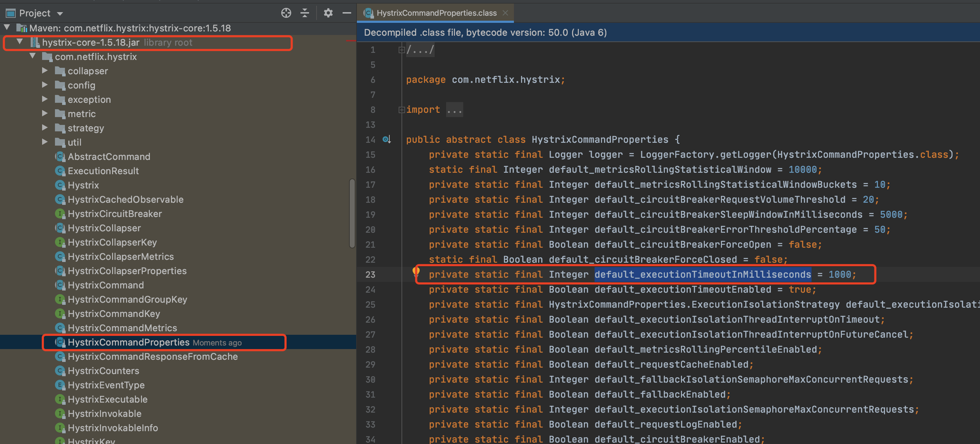Select HystrixCommandKey in the project tree

(114, 313)
